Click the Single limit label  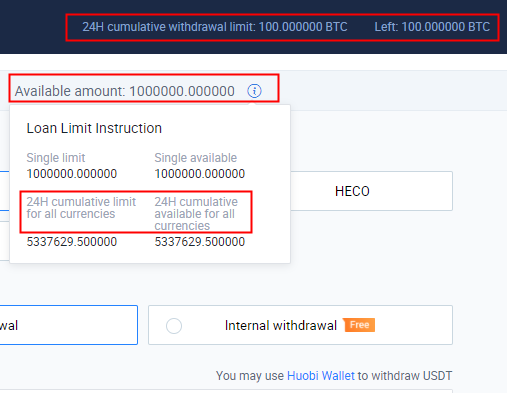pyautogui.click(x=56, y=158)
